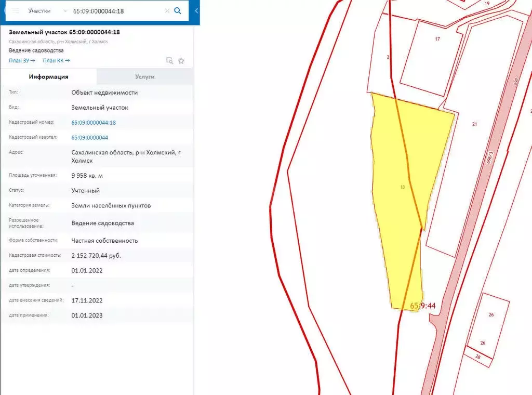Open the План КК link
Image resolution: width=532 pixels, height=395 pixels.
[56, 61]
